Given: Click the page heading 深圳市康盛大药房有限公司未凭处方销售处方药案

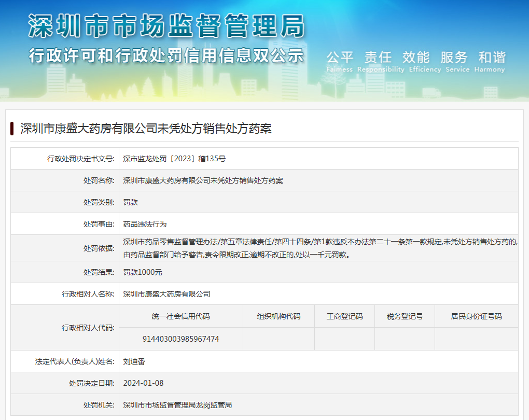Looking at the screenshot, I should pos(146,129).
